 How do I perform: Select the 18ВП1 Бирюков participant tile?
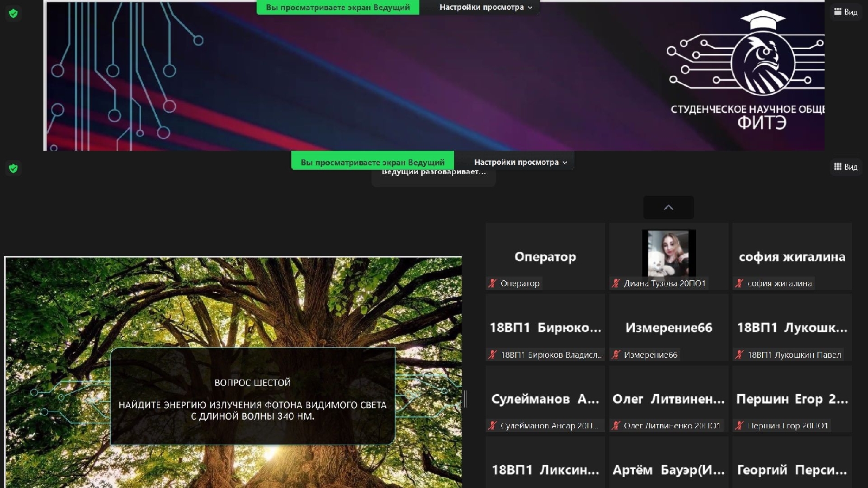tap(545, 327)
